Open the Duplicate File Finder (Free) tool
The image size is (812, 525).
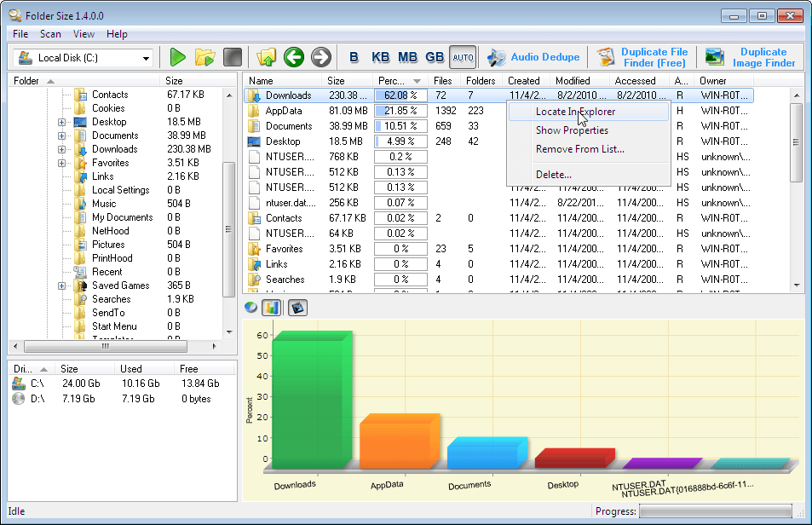click(x=605, y=57)
